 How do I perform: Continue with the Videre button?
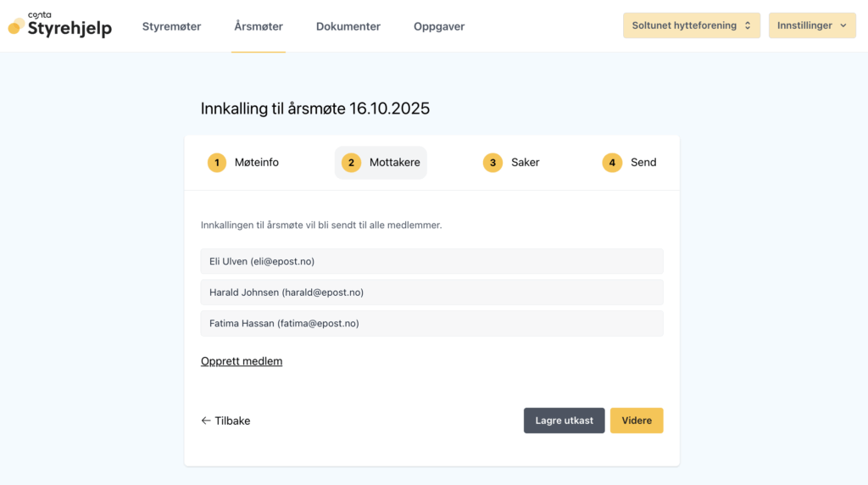pos(636,421)
